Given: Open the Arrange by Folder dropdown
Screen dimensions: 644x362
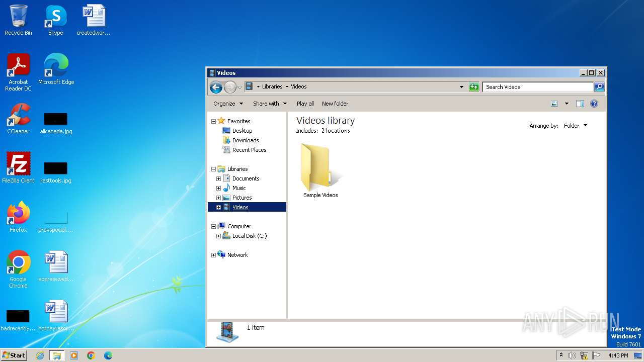Looking at the screenshot, I should click(x=575, y=126).
